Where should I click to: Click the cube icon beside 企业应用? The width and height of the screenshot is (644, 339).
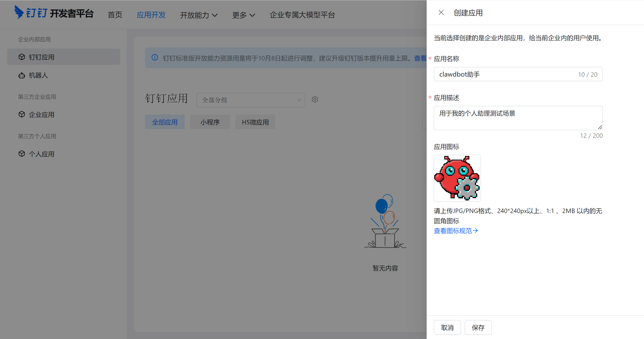click(x=22, y=114)
